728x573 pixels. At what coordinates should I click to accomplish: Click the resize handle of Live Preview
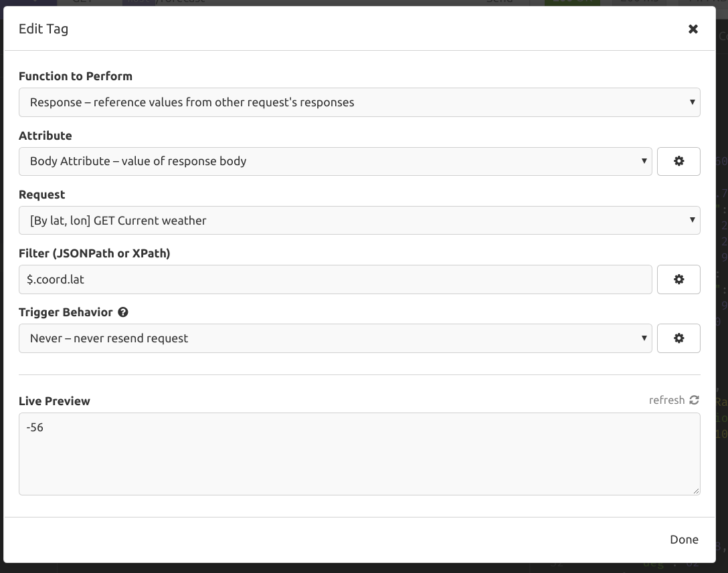pos(696,490)
